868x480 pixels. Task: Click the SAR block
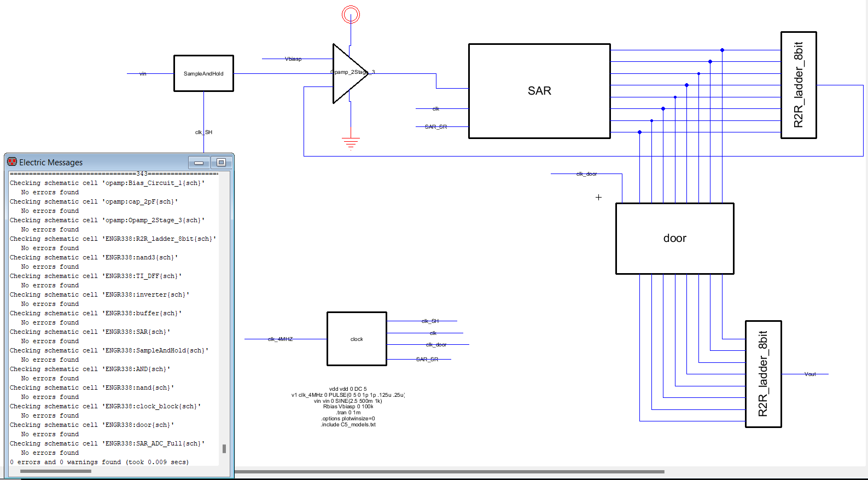(x=539, y=91)
